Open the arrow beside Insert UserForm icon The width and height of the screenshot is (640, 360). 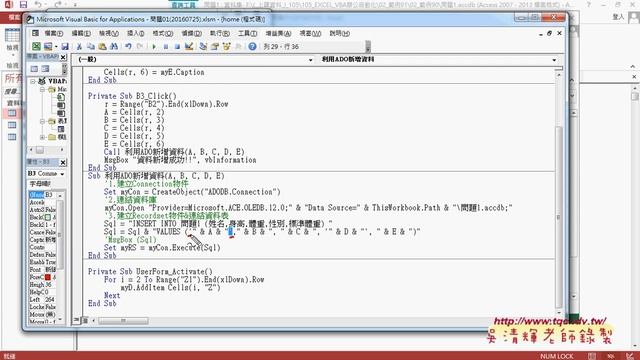tap(56, 47)
